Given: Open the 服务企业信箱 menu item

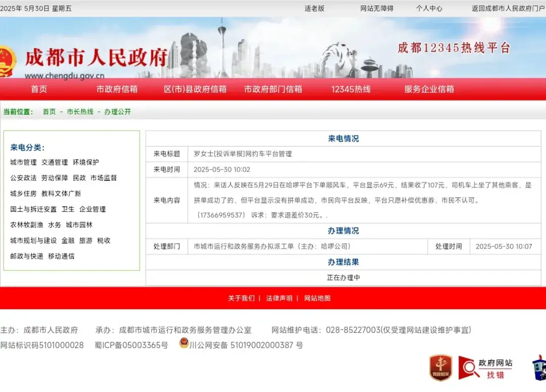Looking at the screenshot, I should pos(429,89).
